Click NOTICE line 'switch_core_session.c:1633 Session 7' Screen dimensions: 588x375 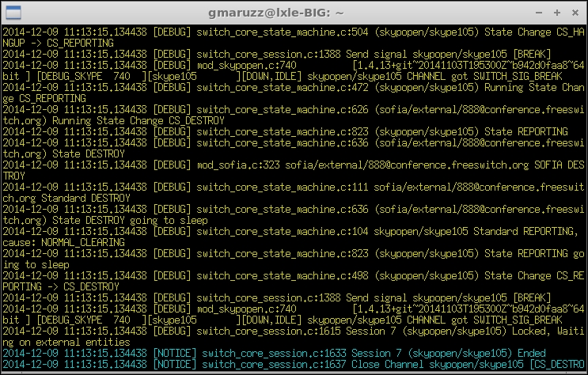click(x=302, y=354)
